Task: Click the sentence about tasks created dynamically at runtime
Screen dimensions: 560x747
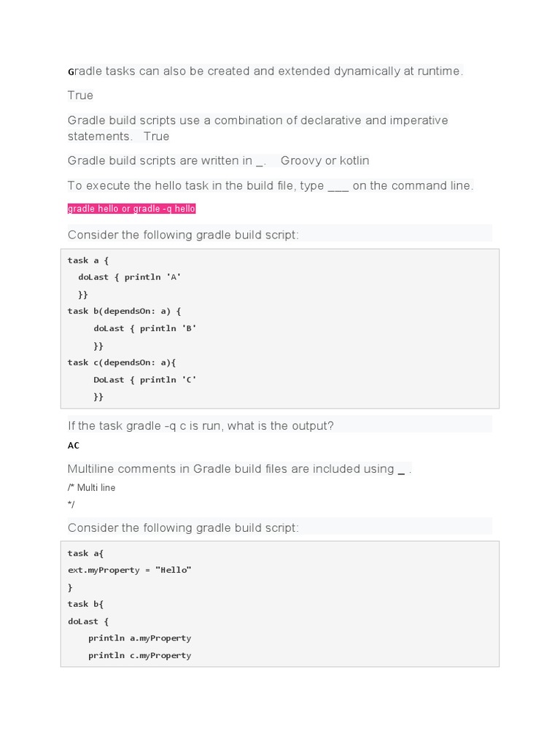Action: [x=265, y=71]
